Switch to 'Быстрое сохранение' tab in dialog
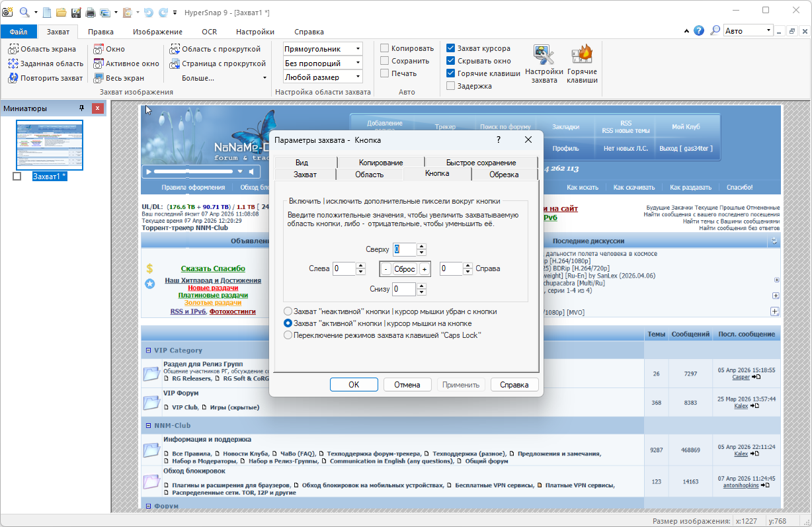 pos(481,163)
